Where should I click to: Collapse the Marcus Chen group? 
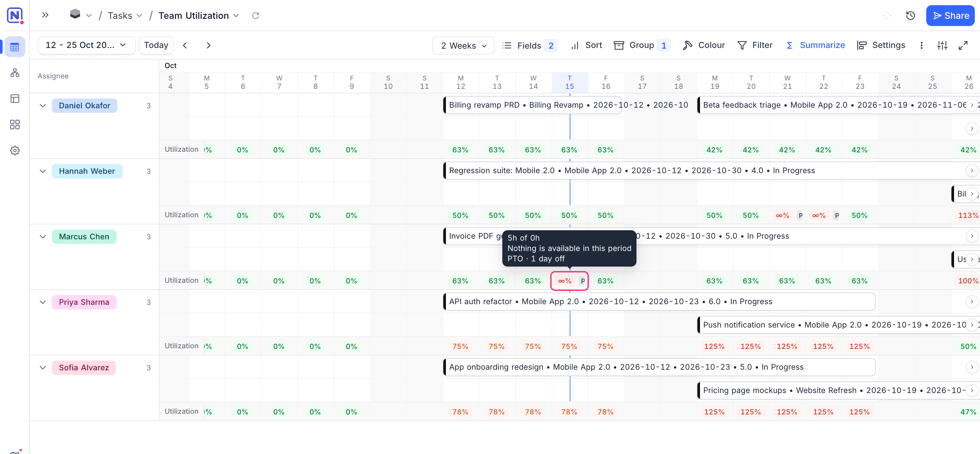(42, 236)
